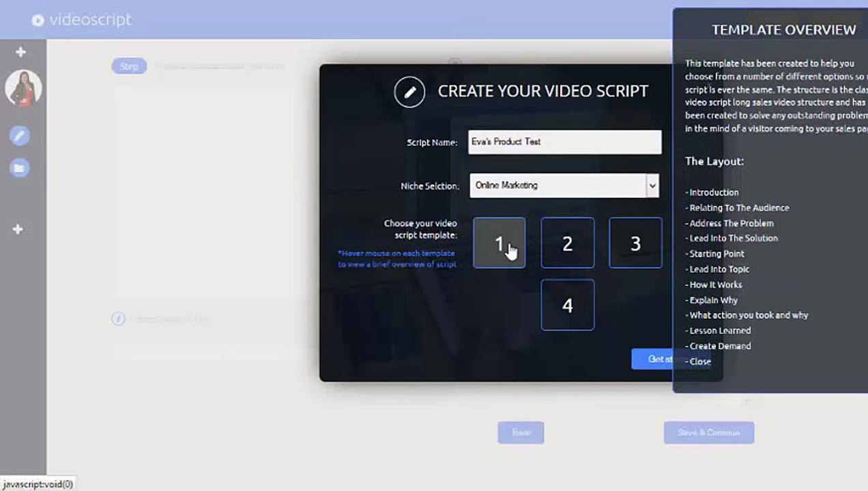
Task: Select video script template 4
Action: [x=567, y=305]
